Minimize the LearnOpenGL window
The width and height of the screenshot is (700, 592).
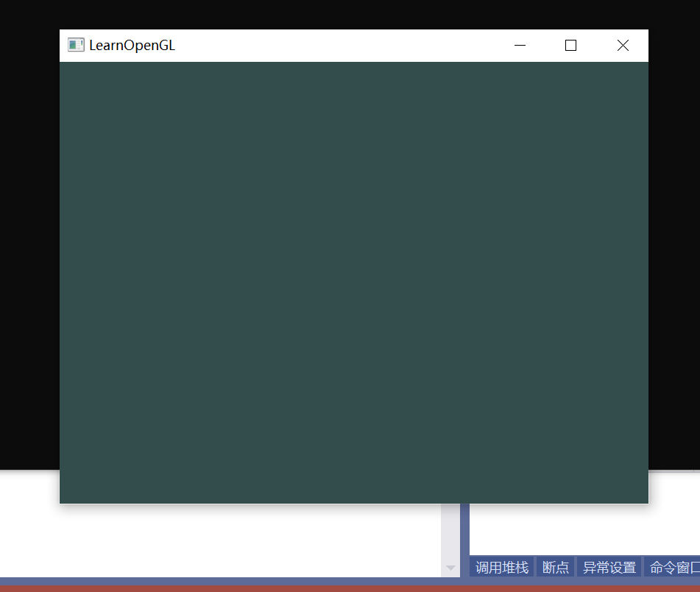pyautogui.click(x=520, y=46)
